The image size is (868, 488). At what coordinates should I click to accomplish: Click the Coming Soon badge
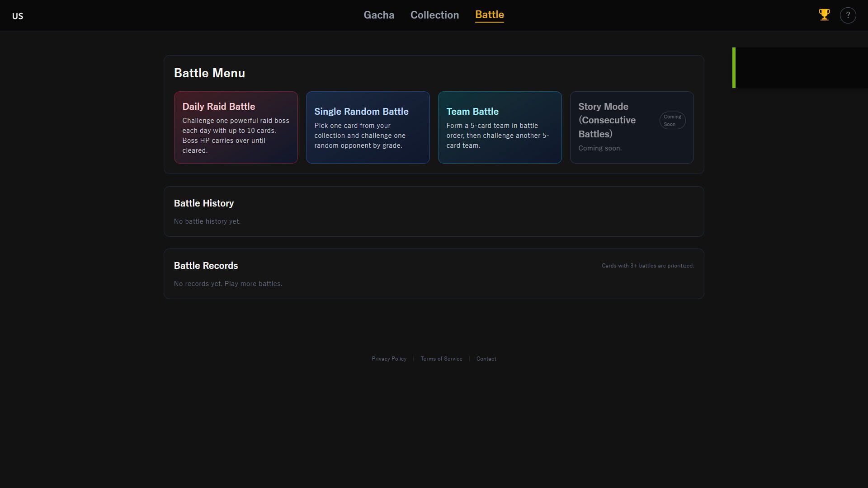pos(672,121)
